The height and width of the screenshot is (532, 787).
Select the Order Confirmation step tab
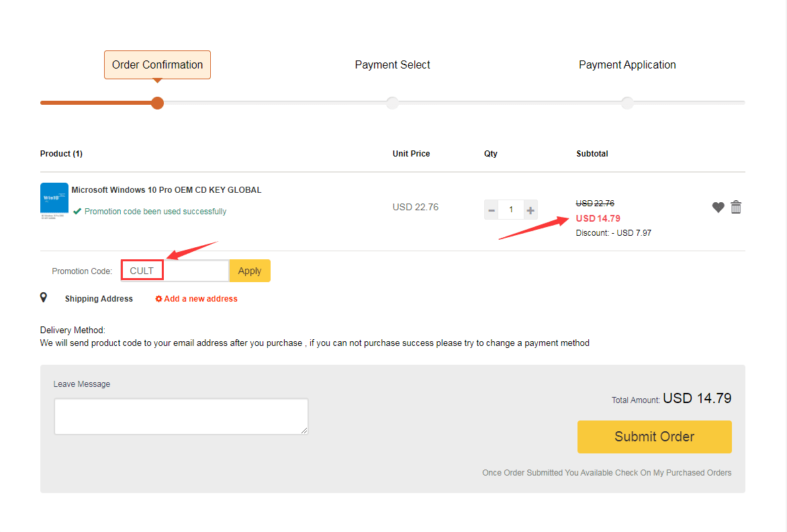tap(157, 65)
